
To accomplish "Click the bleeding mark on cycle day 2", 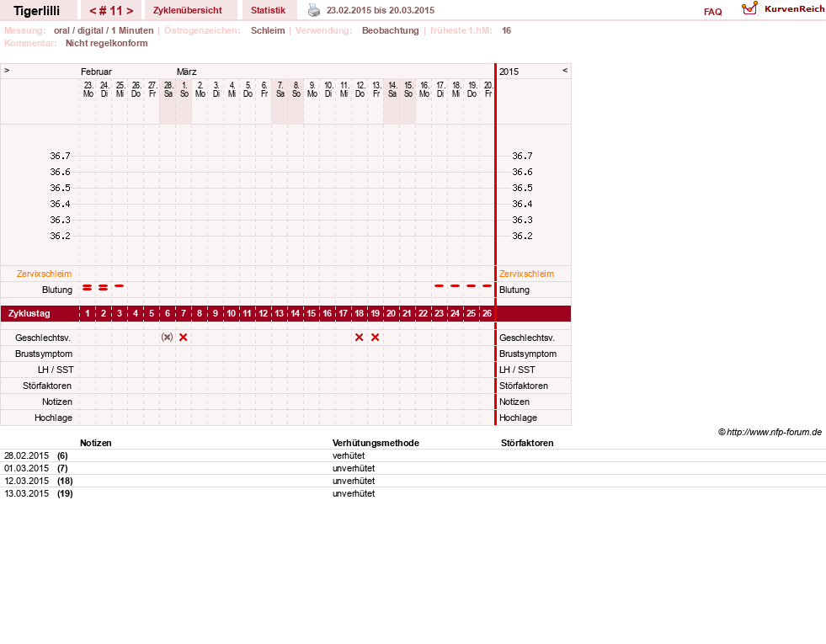I will click(x=104, y=288).
